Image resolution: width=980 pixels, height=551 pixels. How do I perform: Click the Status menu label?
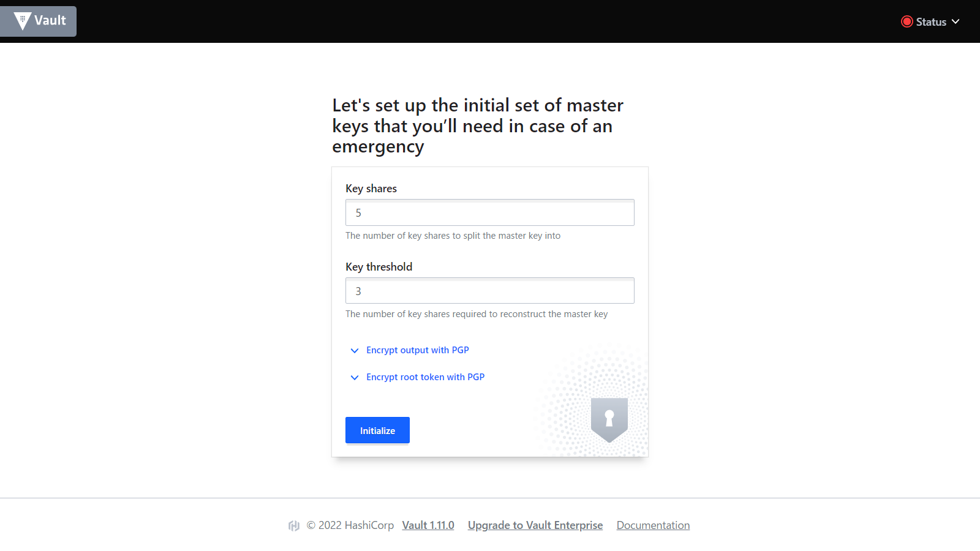(931, 22)
